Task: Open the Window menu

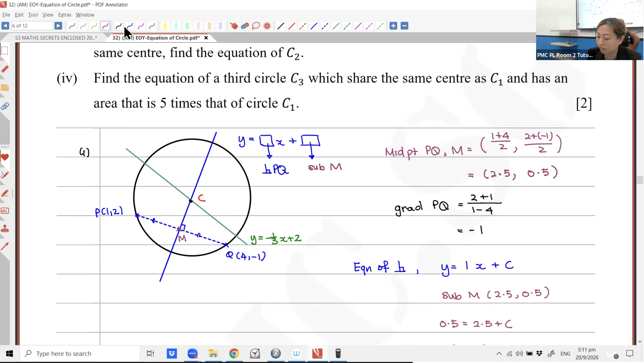Action: click(x=85, y=15)
